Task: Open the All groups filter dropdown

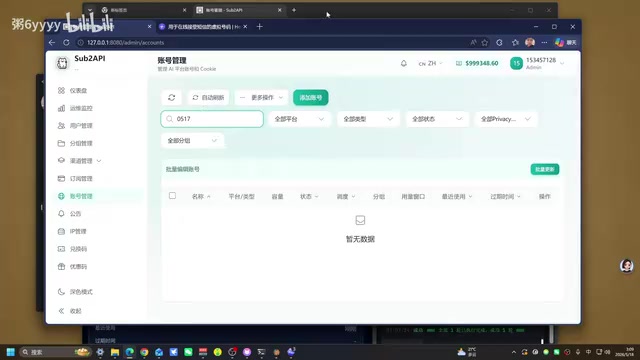Action: [192, 140]
